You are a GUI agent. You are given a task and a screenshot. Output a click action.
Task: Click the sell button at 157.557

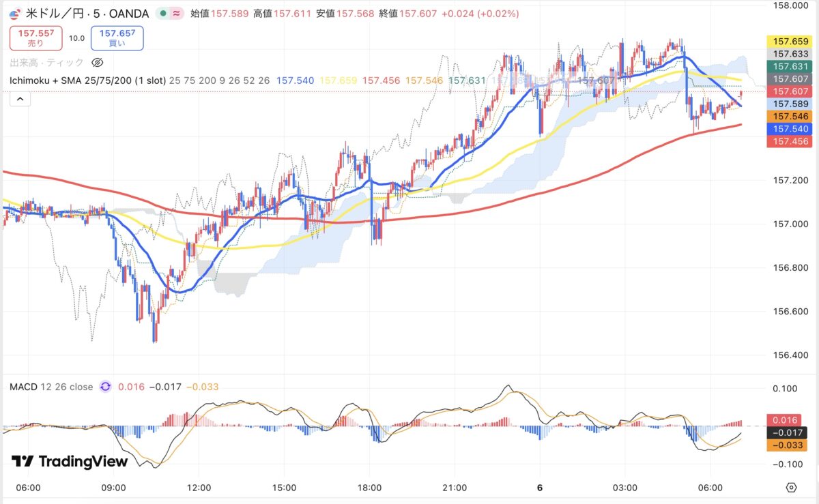click(35, 38)
